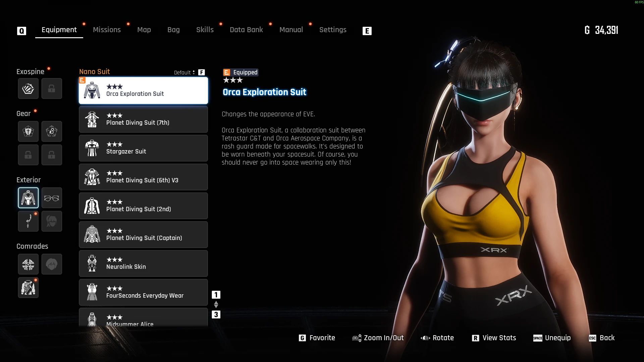Select the locked second Exospine slot
644x362 pixels.
[52, 88]
